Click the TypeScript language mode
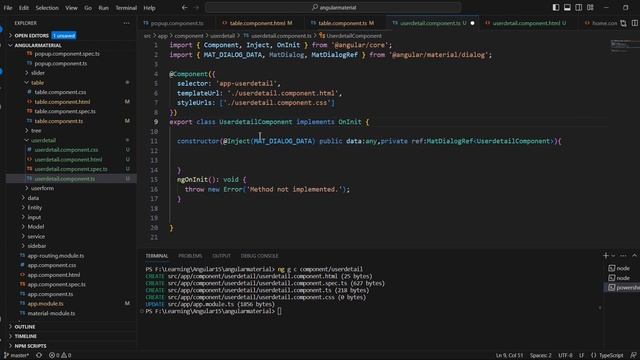This screenshot has height=360, width=640. click(611, 355)
